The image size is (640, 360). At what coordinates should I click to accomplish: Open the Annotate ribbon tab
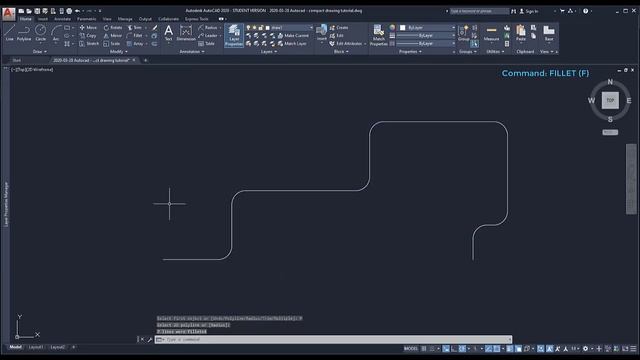pos(62,19)
